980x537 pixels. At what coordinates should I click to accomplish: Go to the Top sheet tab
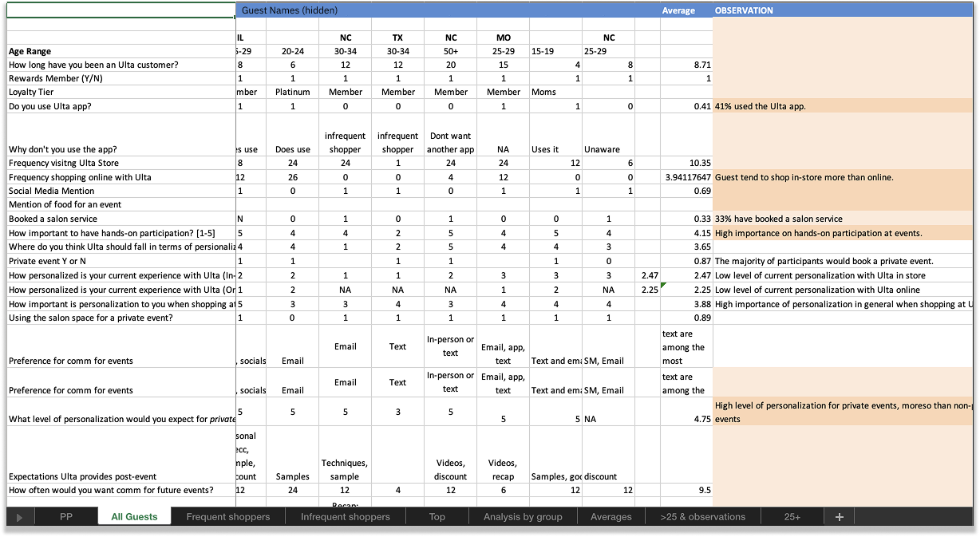(437, 517)
